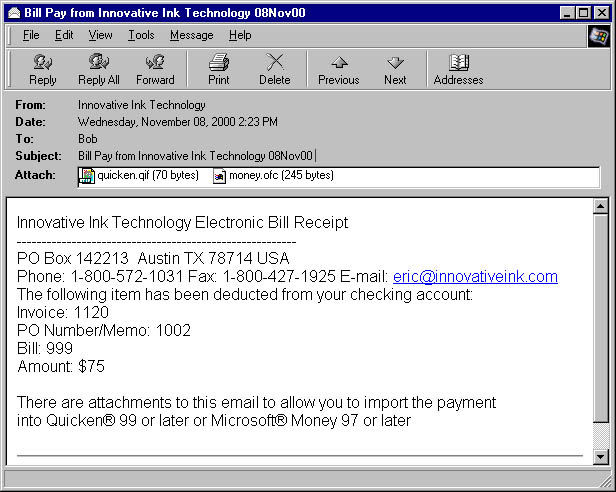Open the File menu
616x492 pixels.
point(31,35)
